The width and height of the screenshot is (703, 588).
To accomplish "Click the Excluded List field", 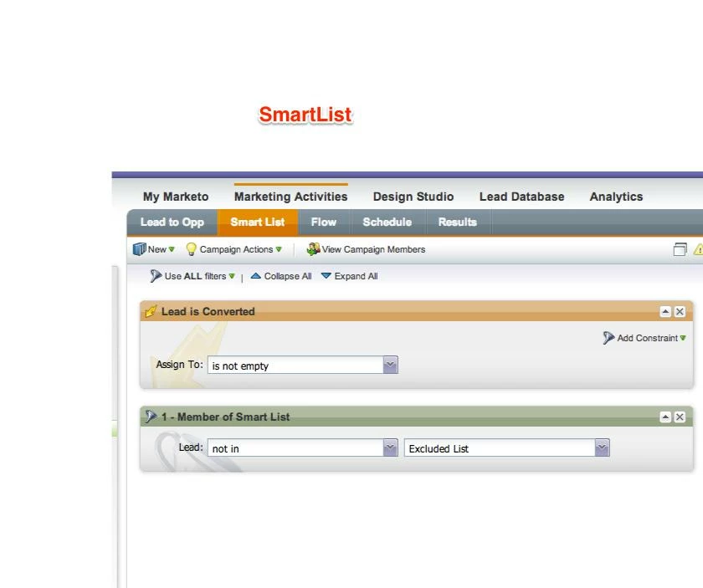I will click(500, 447).
